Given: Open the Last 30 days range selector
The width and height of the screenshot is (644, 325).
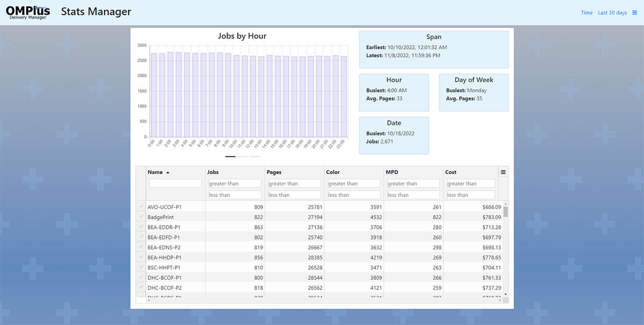Looking at the screenshot, I should 612,13.
